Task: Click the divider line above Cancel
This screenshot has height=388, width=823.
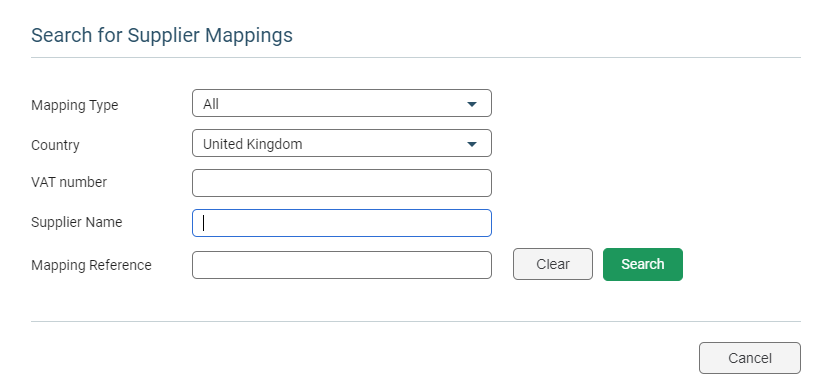Action: [x=416, y=321]
